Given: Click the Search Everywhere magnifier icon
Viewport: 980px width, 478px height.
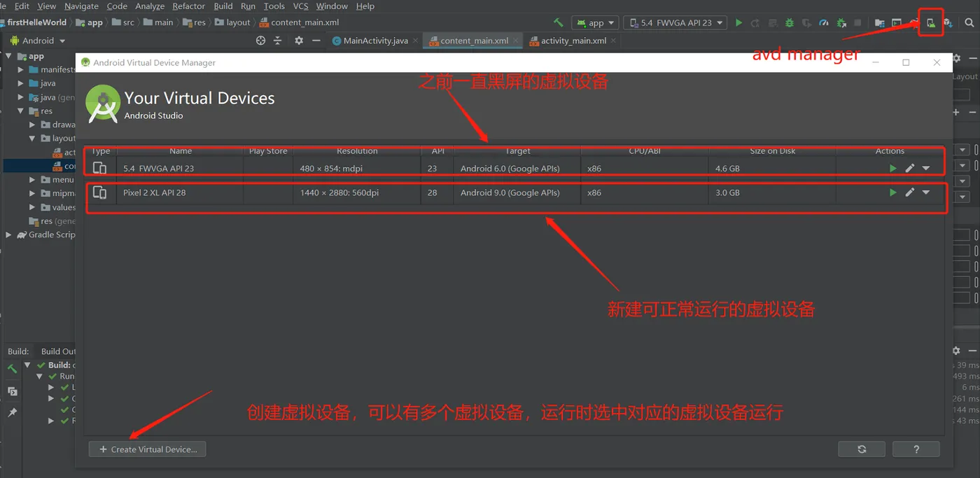Looking at the screenshot, I should pos(969,22).
